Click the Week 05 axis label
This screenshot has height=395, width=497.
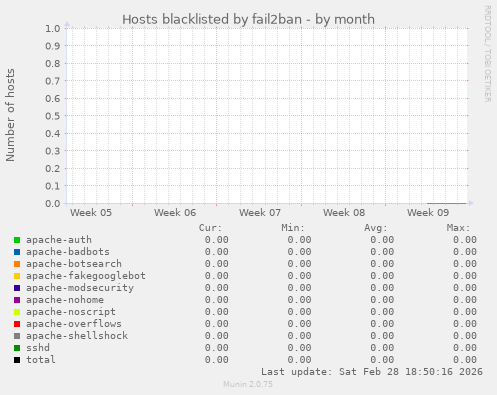[91, 212]
